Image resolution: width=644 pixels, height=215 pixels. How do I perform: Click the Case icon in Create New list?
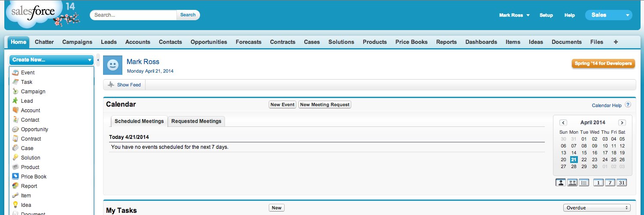coord(15,148)
